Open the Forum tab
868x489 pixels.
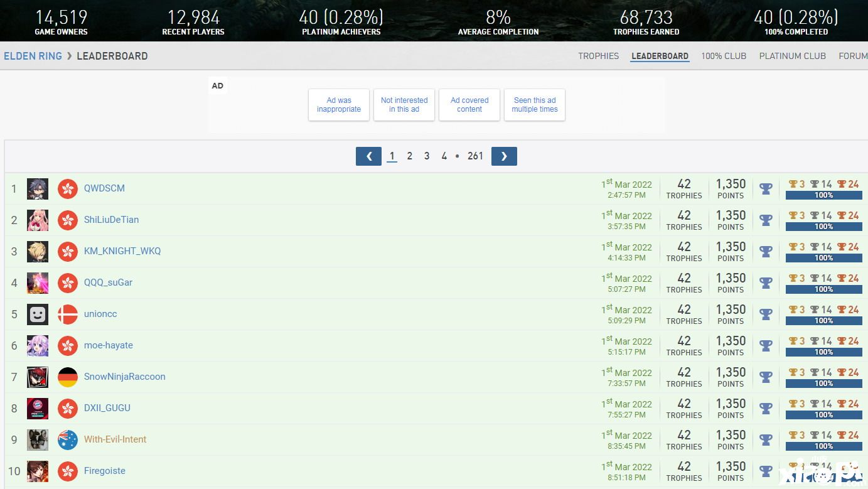[853, 56]
